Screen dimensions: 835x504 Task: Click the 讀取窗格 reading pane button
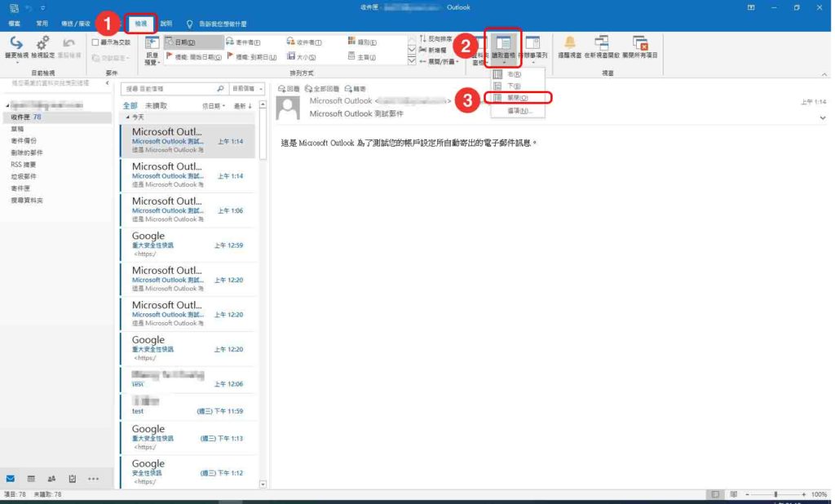[x=503, y=48]
